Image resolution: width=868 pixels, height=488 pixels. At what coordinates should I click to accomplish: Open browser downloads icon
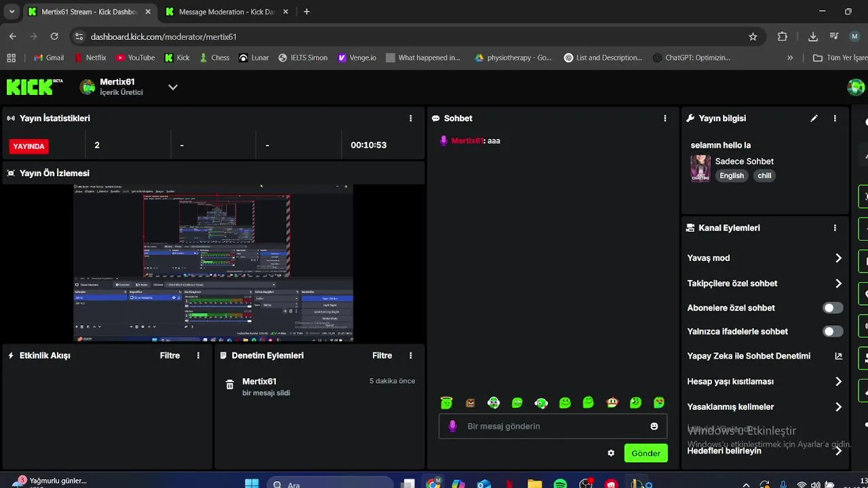coord(813,37)
